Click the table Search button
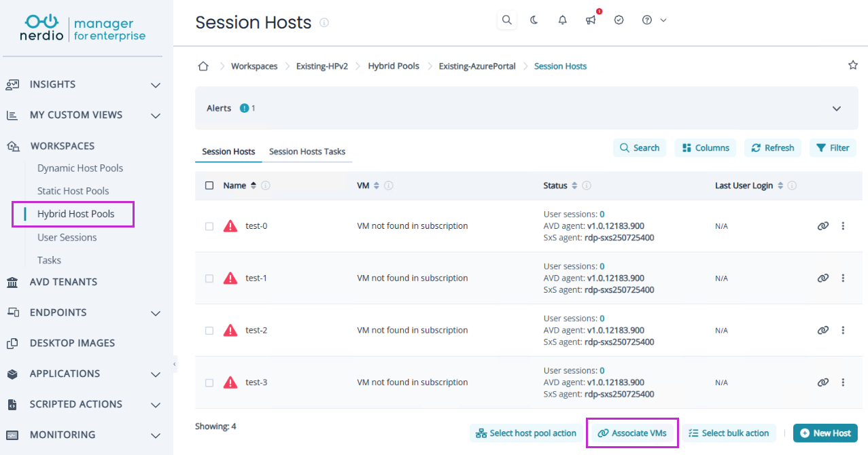 pos(640,148)
